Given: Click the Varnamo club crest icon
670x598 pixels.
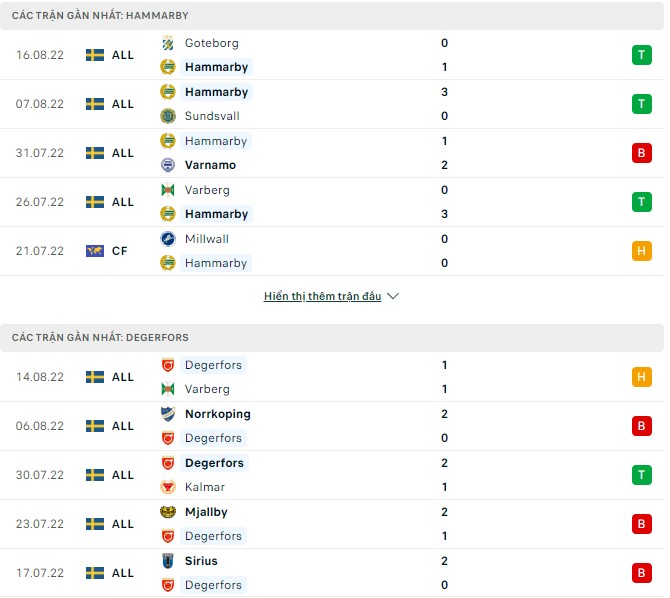Looking at the screenshot, I should [167, 165].
